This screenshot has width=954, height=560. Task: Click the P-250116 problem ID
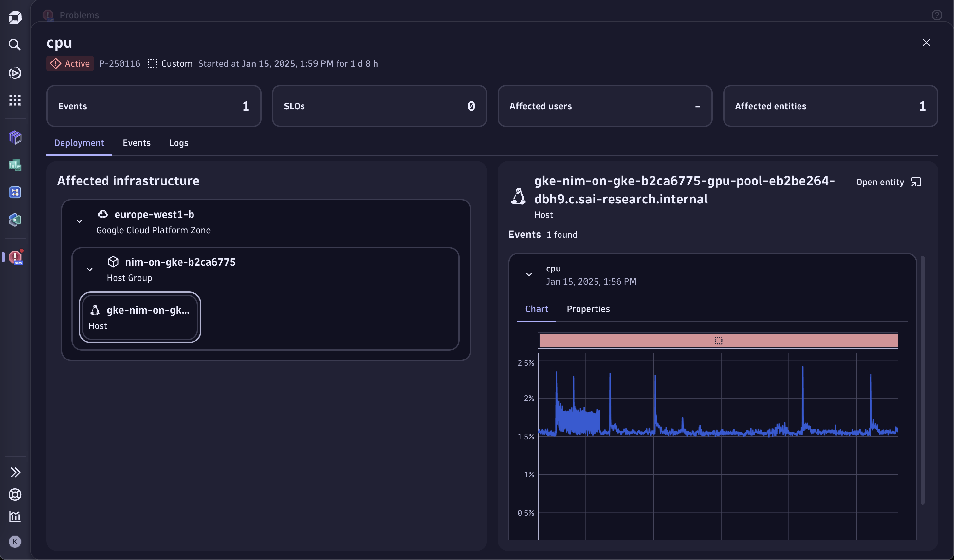coord(119,63)
